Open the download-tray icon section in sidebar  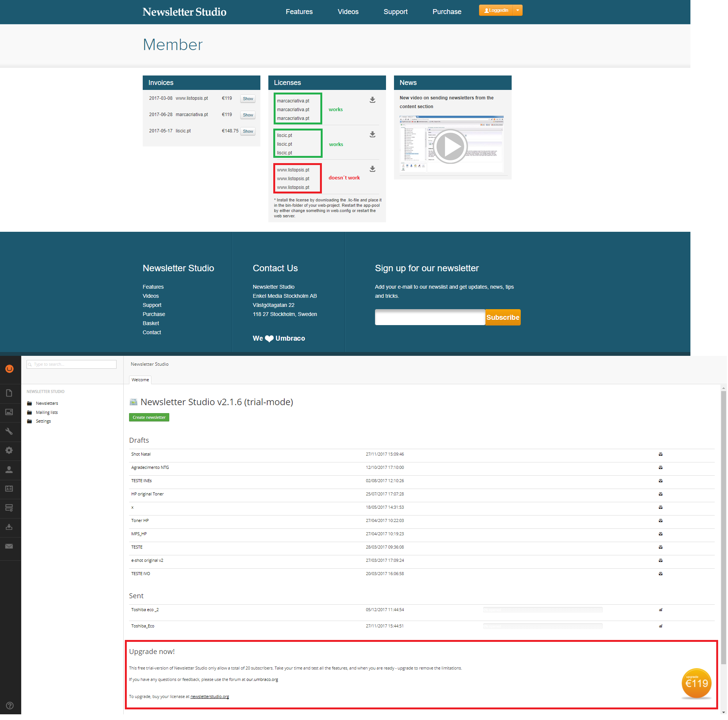click(x=9, y=527)
